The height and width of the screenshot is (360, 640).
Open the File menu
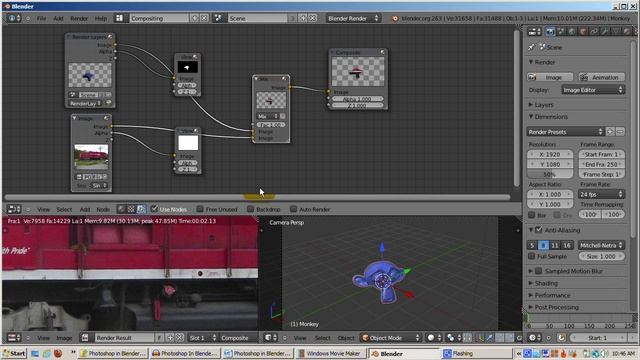pyautogui.click(x=41, y=18)
